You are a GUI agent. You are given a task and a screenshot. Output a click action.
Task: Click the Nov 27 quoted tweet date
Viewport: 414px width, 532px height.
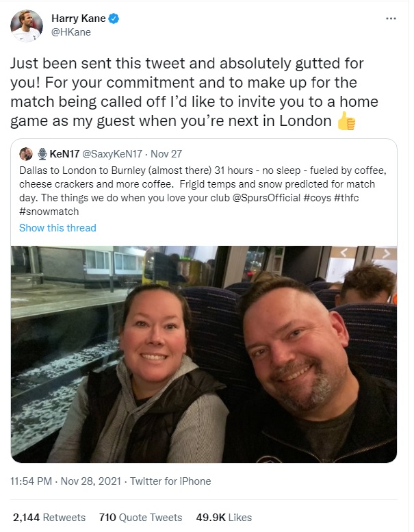pos(166,154)
